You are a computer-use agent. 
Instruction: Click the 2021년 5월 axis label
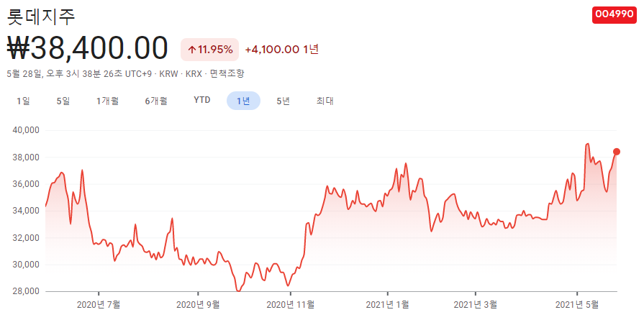tap(577, 305)
